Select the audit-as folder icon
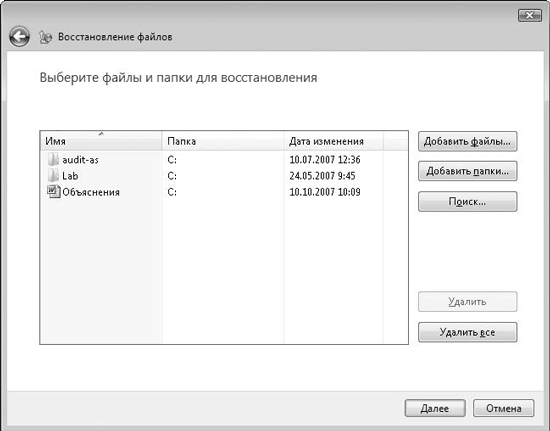The height and width of the screenshot is (431, 550). pos(53,160)
